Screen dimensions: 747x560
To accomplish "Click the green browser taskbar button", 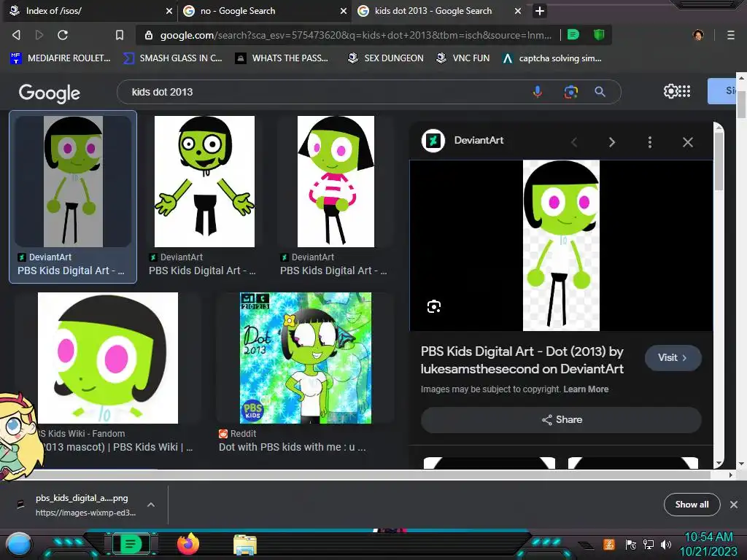I will point(131,544).
